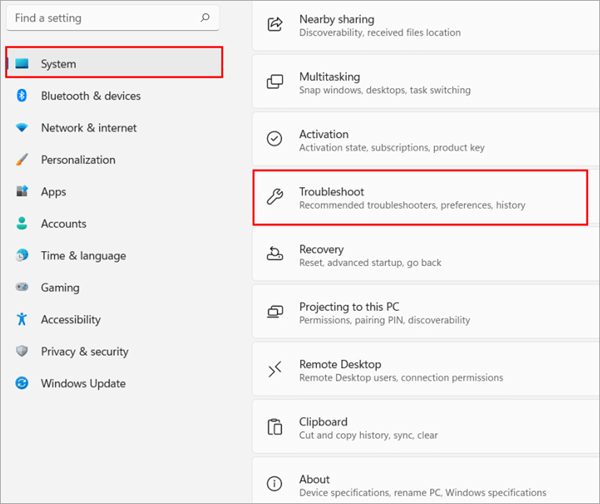The width and height of the screenshot is (600, 504).
Task: Click the Troubleshoot wrench icon
Action: click(x=274, y=197)
